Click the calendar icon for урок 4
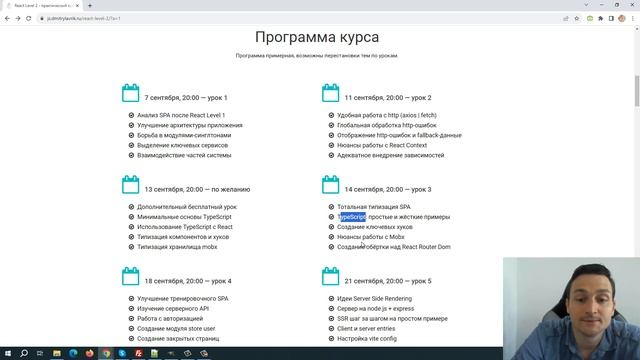640x360 pixels. (131, 276)
